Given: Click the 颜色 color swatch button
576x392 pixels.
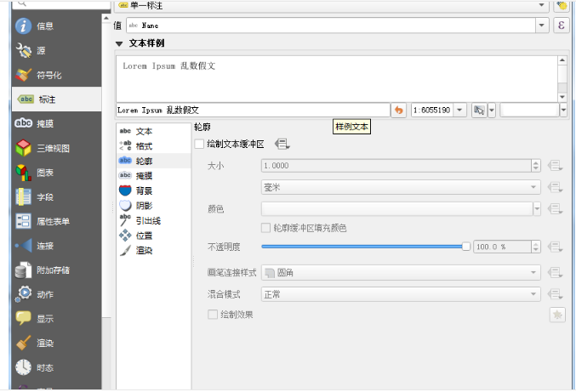Looking at the screenshot, I should (x=396, y=209).
